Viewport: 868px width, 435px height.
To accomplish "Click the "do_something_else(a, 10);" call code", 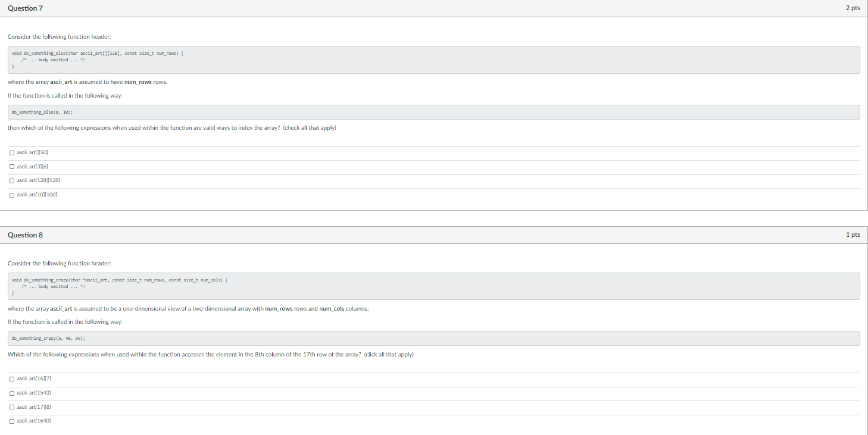I will 42,112.
